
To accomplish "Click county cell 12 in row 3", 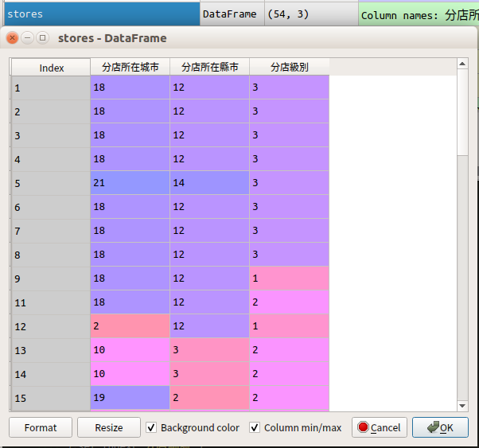I will point(209,134).
